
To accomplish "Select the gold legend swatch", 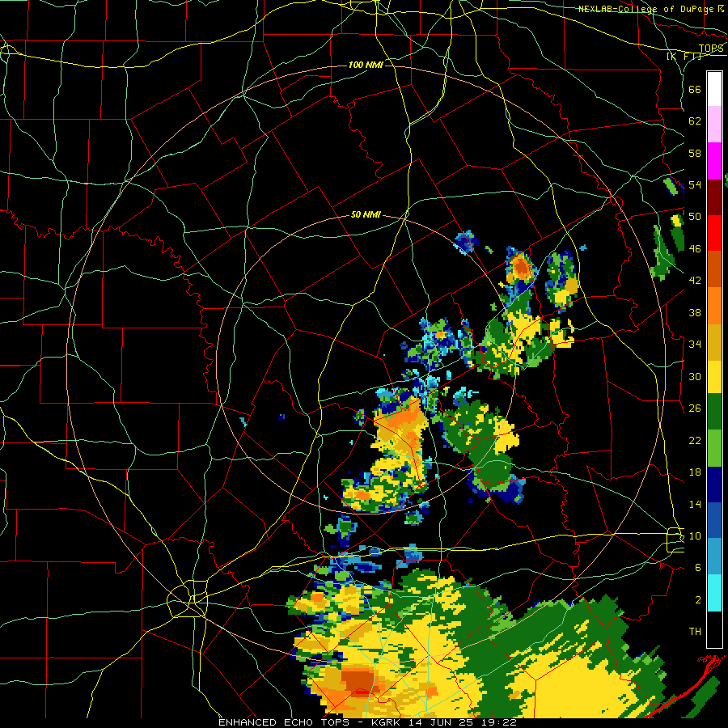I will pyautogui.click(x=714, y=343).
